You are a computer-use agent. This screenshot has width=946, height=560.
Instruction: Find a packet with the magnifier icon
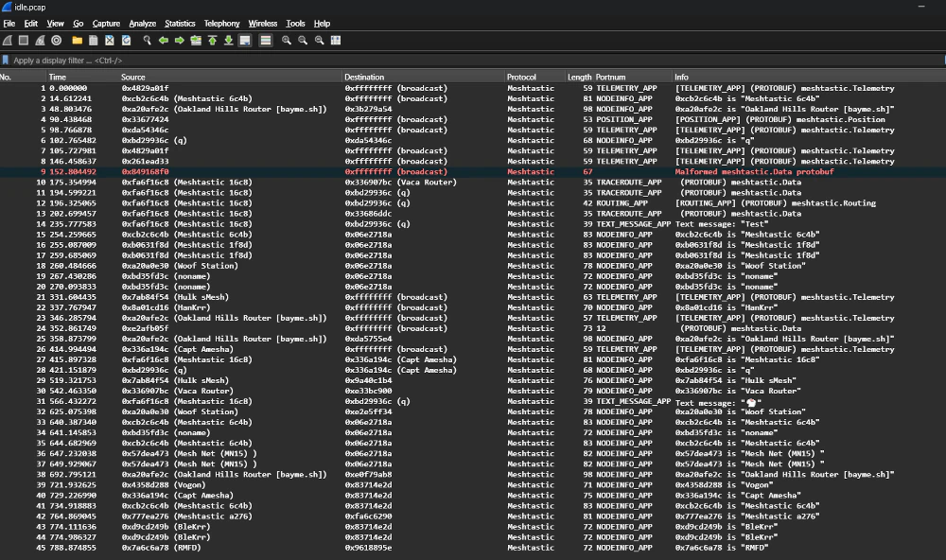(x=147, y=41)
